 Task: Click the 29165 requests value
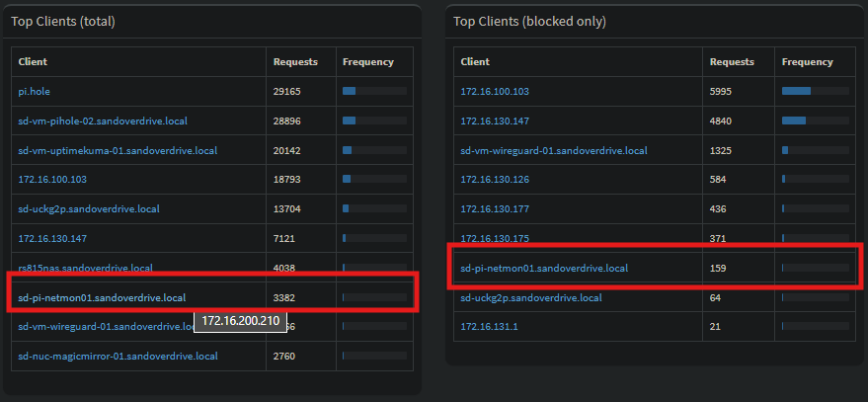pos(286,91)
